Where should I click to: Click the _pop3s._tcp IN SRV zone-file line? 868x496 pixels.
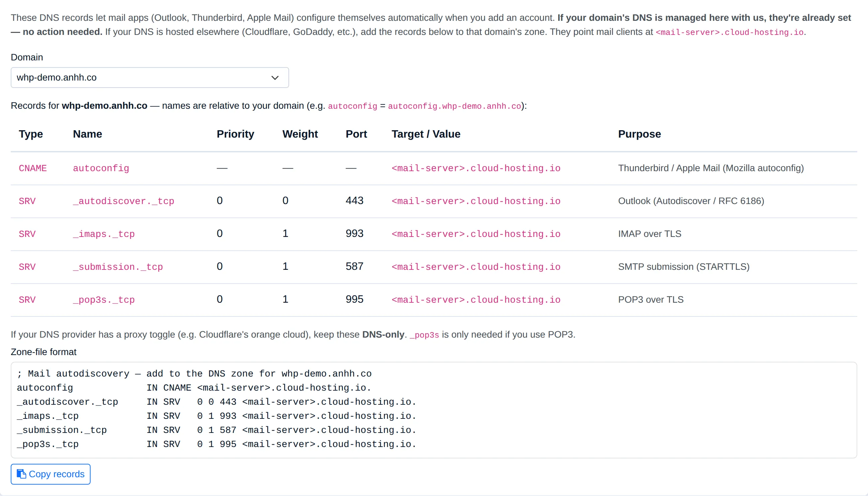pyautogui.click(x=216, y=444)
